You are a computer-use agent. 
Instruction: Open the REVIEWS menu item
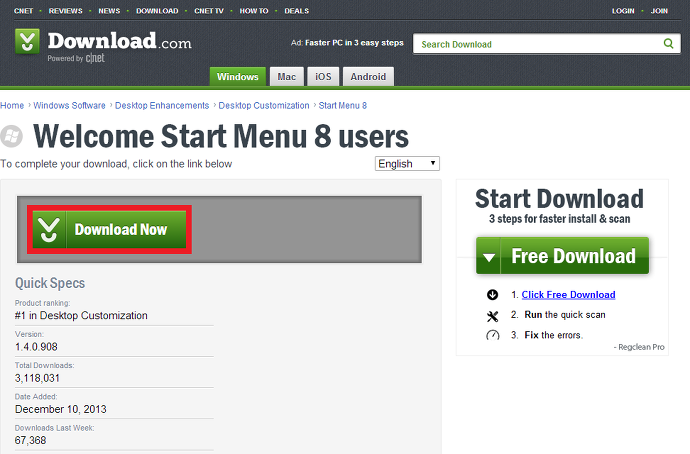point(66,11)
